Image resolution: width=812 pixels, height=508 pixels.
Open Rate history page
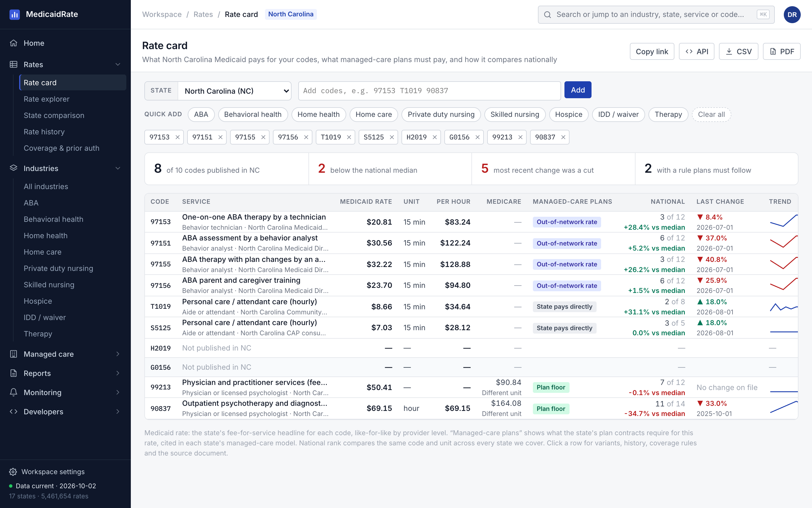click(72, 132)
